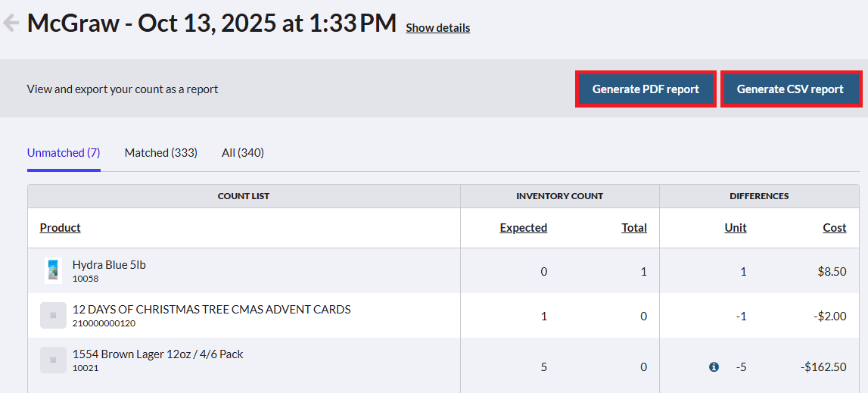Open the All (340) tab
The width and height of the screenshot is (868, 393).
point(243,152)
